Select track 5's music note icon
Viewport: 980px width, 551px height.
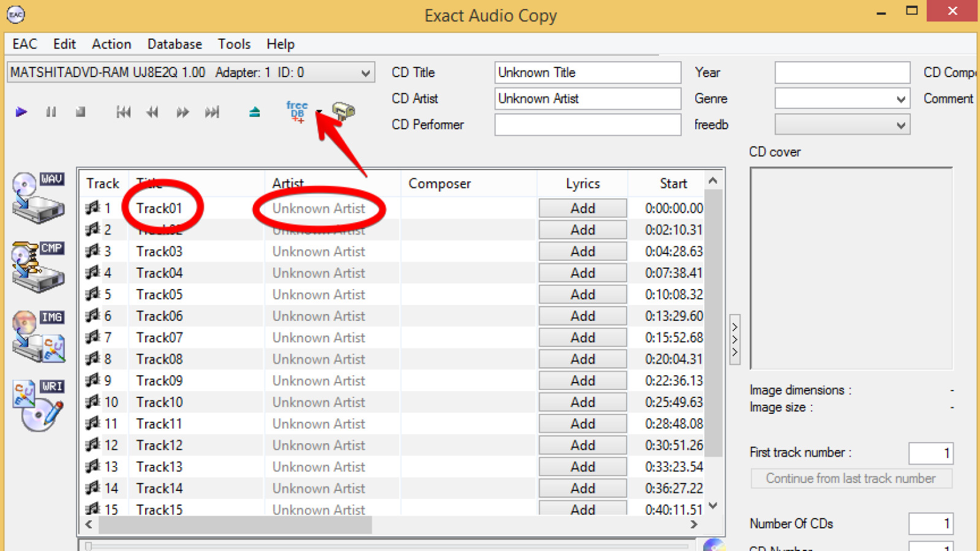92,294
